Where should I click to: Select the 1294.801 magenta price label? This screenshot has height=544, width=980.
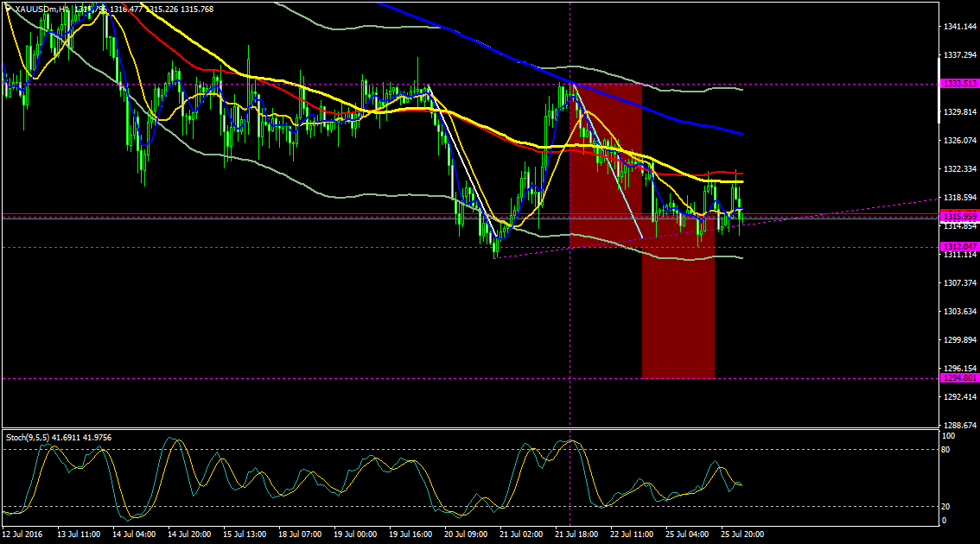[959, 378]
